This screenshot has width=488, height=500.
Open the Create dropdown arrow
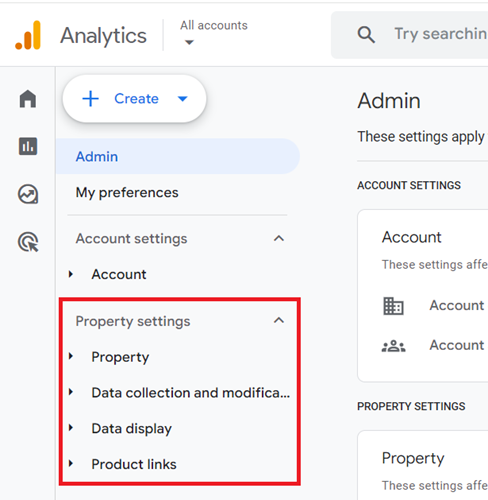[x=183, y=99]
